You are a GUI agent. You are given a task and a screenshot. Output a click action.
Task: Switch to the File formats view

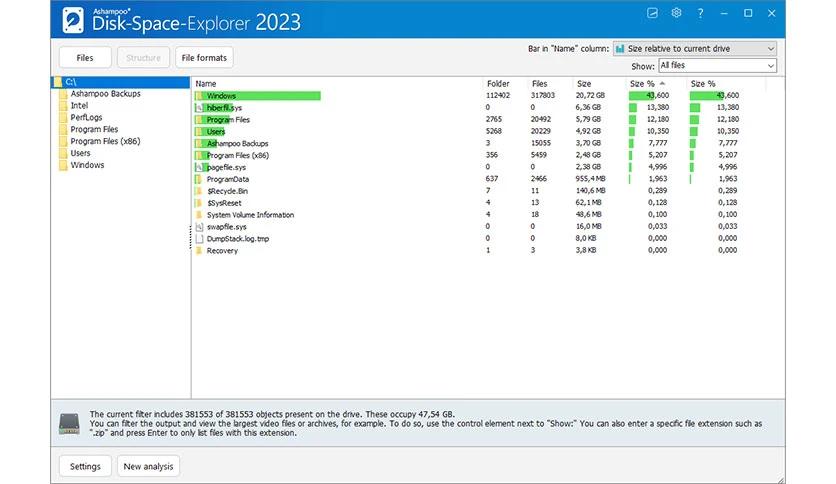[204, 58]
